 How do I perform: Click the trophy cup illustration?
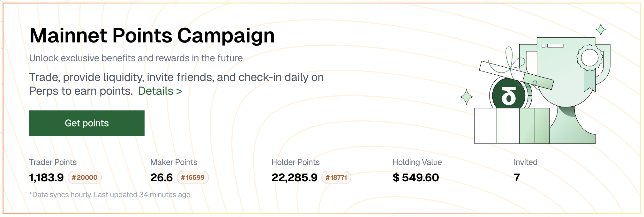(x=568, y=80)
